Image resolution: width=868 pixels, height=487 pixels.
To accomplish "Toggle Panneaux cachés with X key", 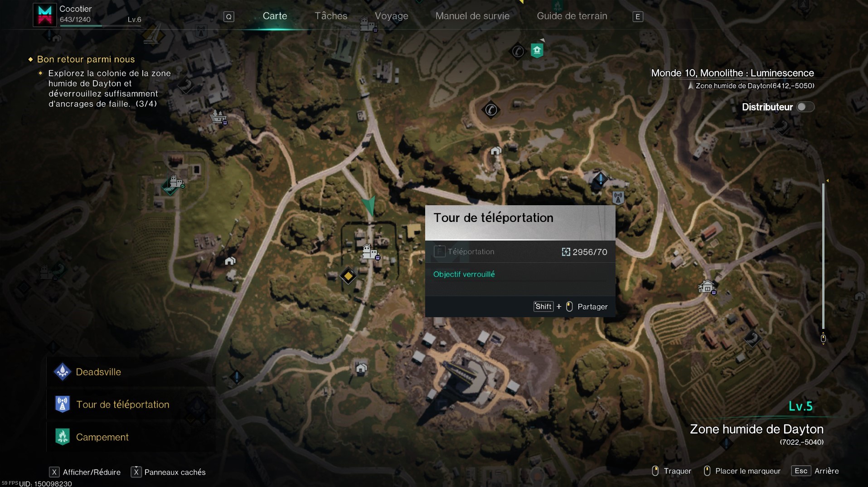I will 168,472.
